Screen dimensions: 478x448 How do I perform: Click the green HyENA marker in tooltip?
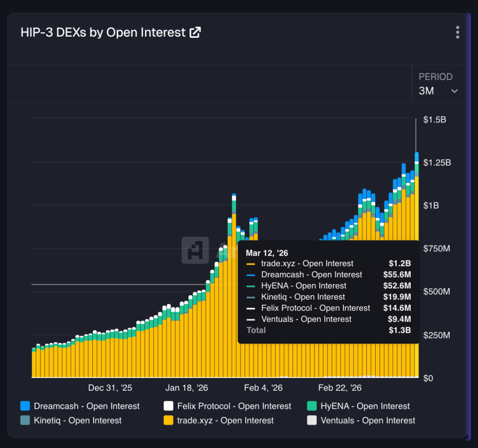(251, 286)
